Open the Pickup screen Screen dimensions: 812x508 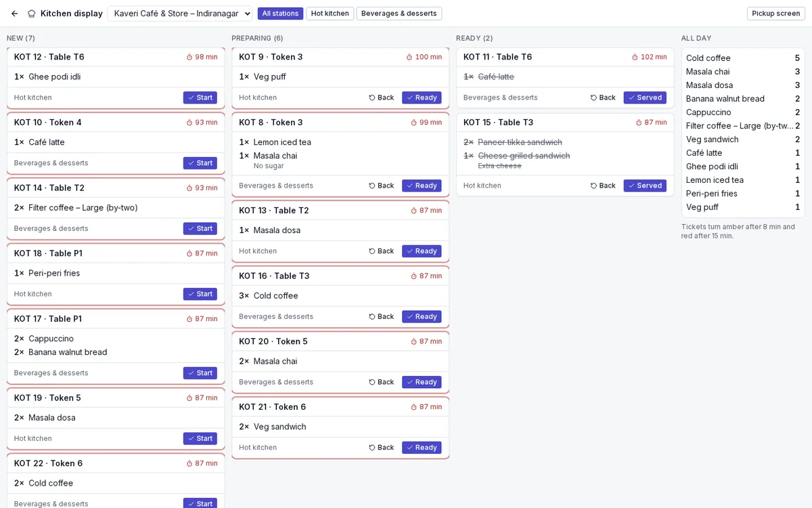point(776,14)
